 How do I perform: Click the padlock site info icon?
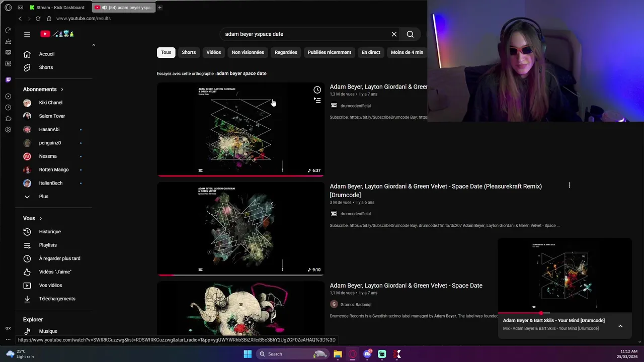tap(49, 19)
